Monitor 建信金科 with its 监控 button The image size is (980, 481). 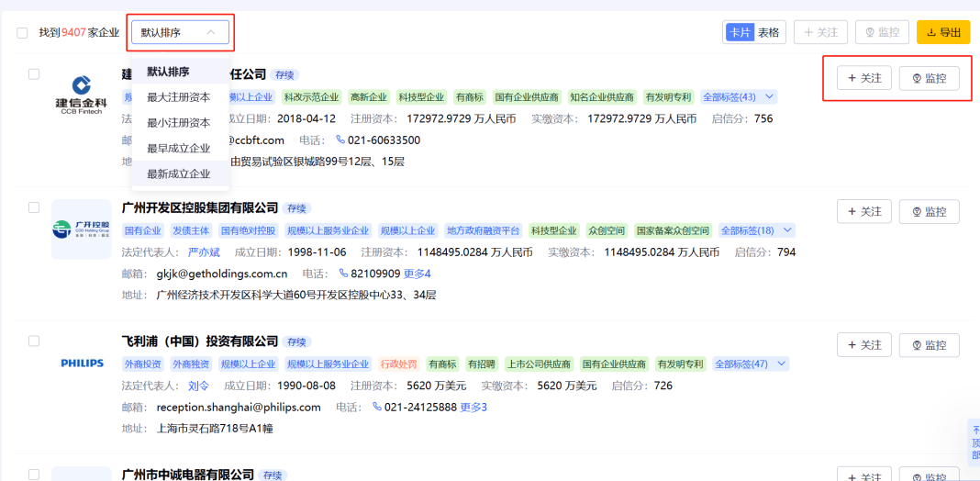click(930, 78)
